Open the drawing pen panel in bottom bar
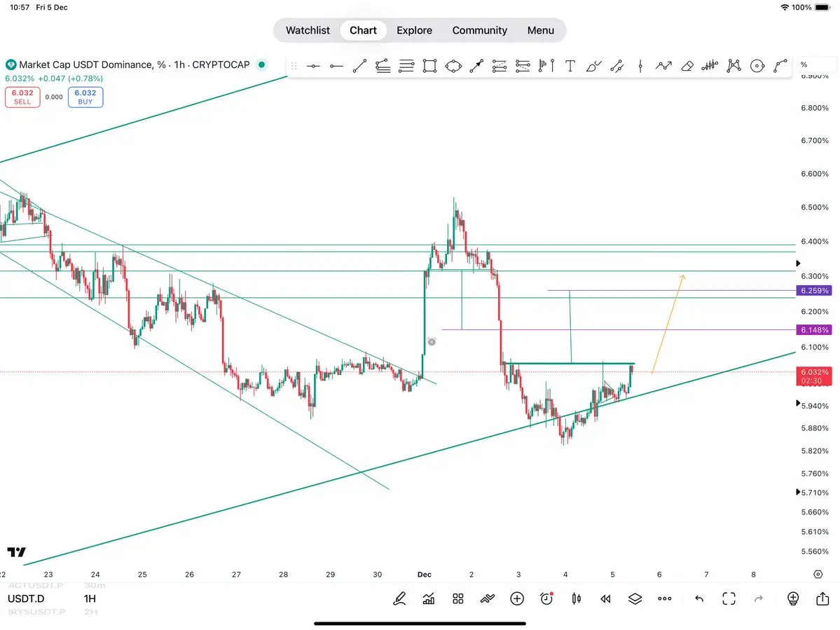 point(399,598)
